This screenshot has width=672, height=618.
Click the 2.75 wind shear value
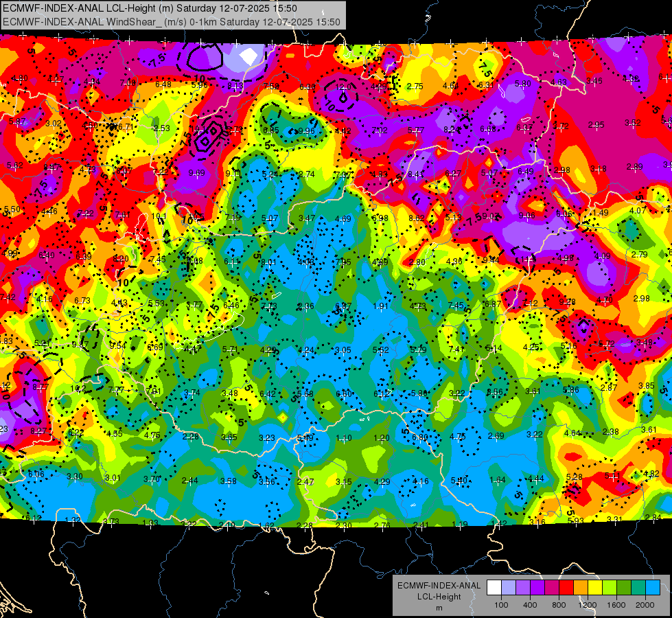tap(415, 87)
